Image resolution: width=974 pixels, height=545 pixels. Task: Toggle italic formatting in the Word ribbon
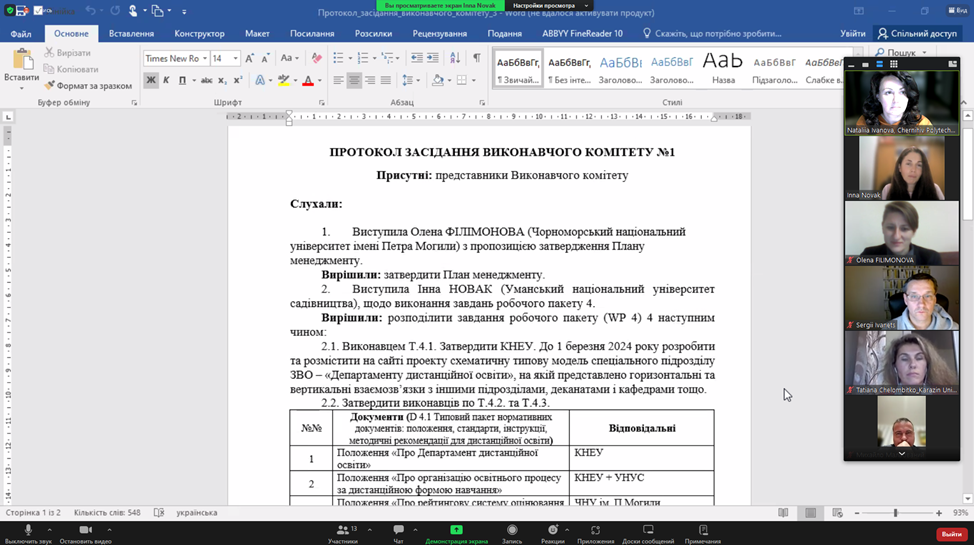click(x=167, y=81)
